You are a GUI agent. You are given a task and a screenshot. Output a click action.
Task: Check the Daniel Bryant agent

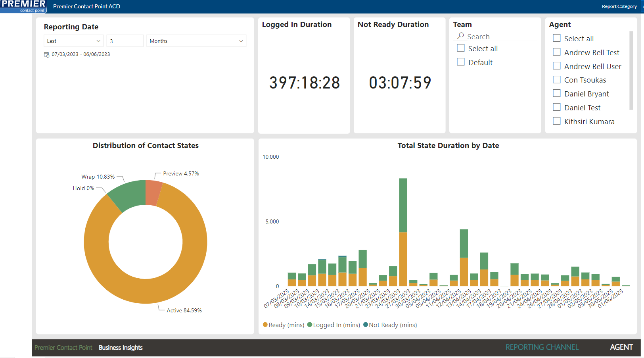click(557, 93)
